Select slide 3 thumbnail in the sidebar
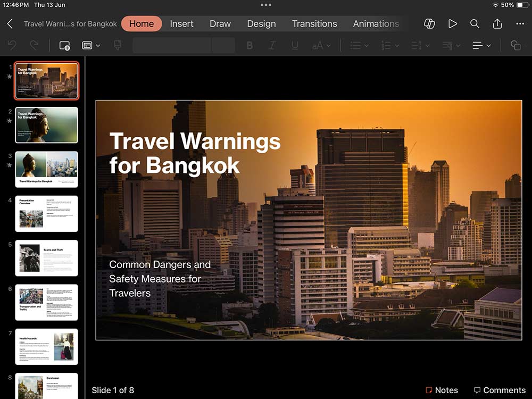Image resolution: width=532 pixels, height=399 pixels. (x=46, y=169)
